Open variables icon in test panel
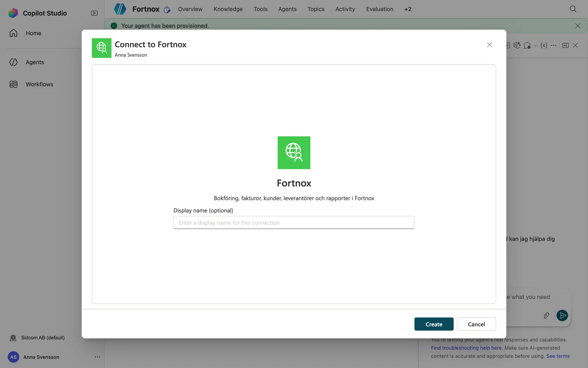The width and height of the screenshot is (588, 368). pyautogui.click(x=544, y=45)
